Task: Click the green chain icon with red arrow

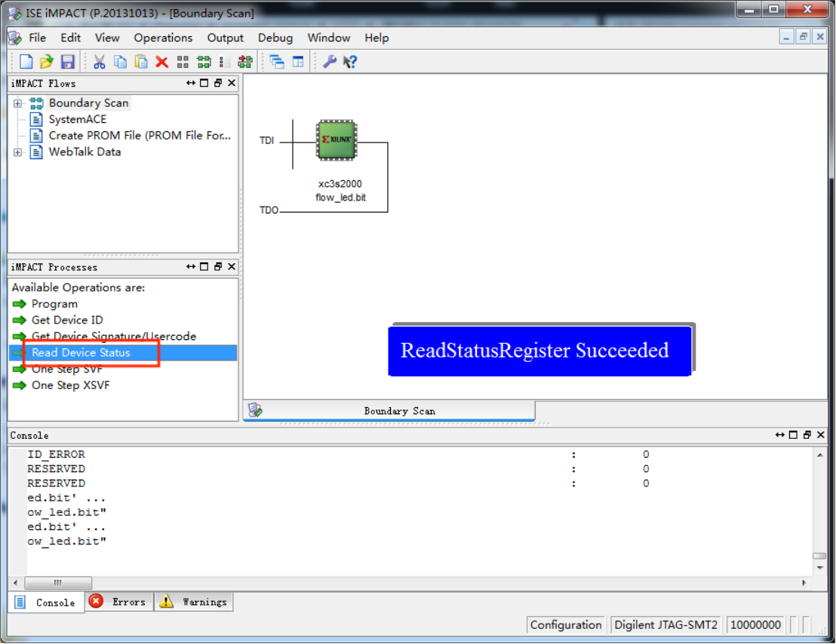Action: (x=245, y=62)
